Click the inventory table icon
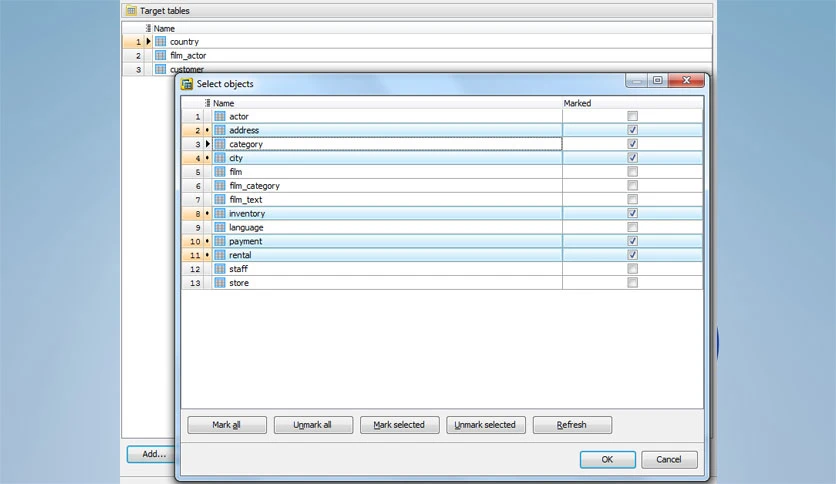Viewport: 836px width, 484px height. coord(220,213)
